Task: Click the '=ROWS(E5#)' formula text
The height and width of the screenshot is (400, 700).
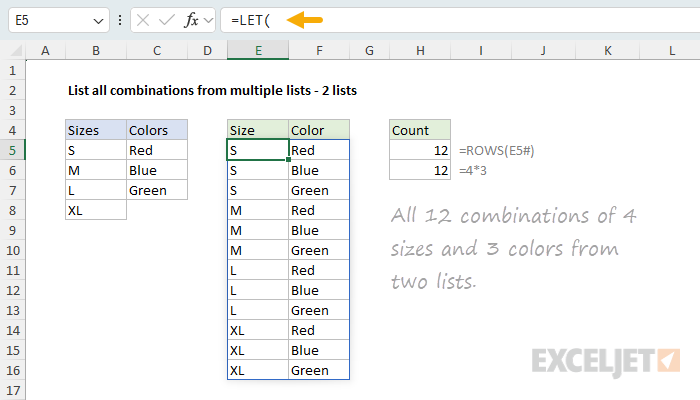Action: point(496,151)
